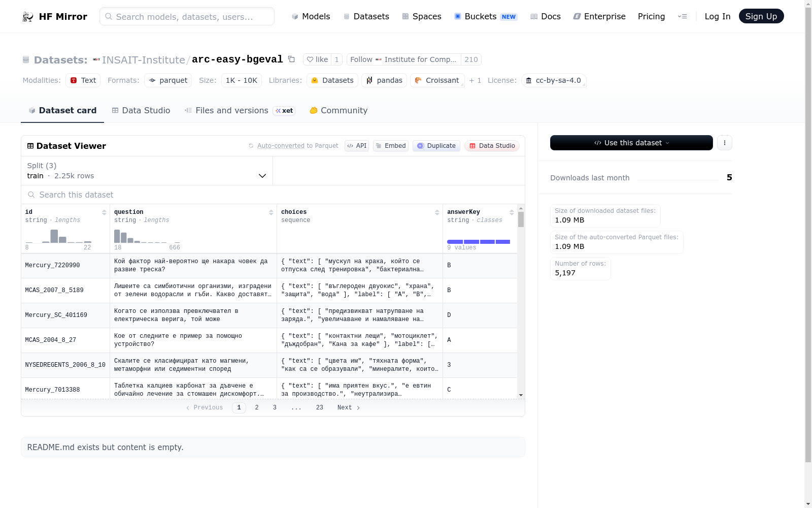
Task: Jump to page 23 of the dataset
Action: tap(320, 407)
